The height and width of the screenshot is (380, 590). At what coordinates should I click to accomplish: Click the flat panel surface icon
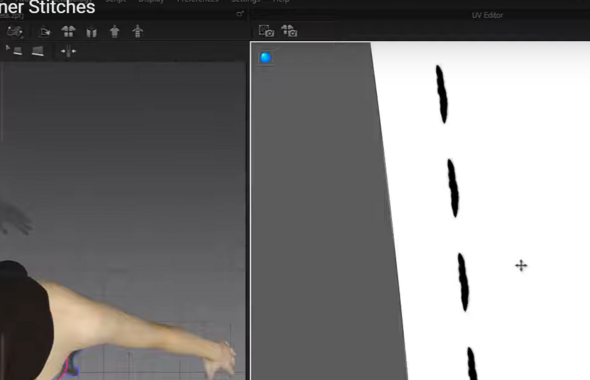38,51
